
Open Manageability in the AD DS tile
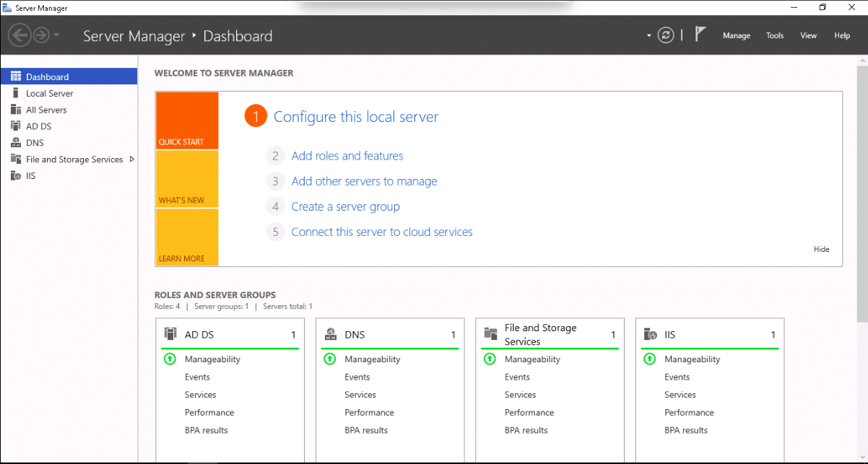[x=212, y=359]
